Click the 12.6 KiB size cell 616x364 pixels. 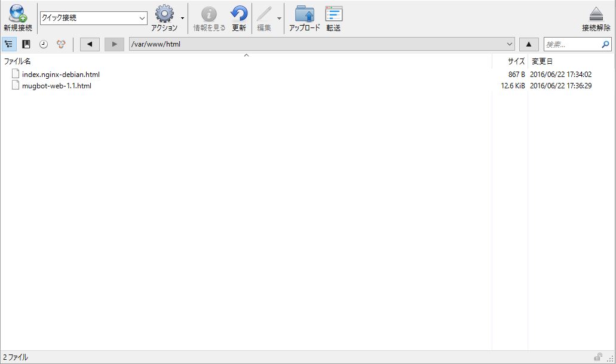pos(513,86)
